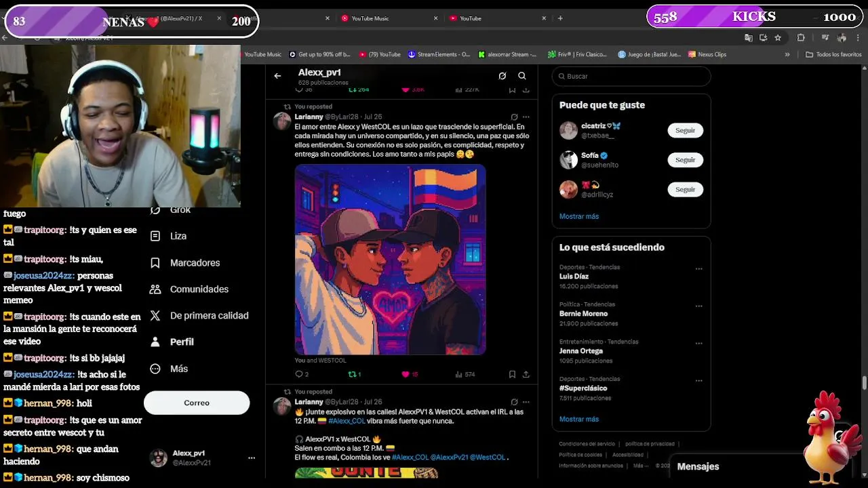868x488 pixels.
Task: Open Sofía's profile avatar in suggestions
Action: pos(568,160)
